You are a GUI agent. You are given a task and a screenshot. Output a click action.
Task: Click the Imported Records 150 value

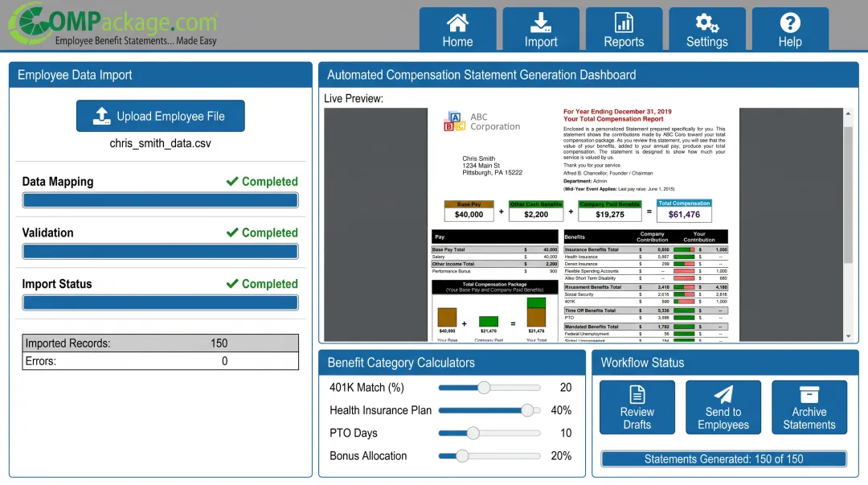pos(219,343)
